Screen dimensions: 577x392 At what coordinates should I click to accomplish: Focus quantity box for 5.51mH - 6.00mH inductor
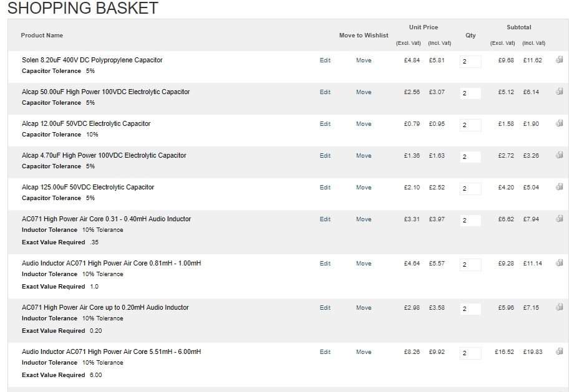pyautogui.click(x=470, y=353)
